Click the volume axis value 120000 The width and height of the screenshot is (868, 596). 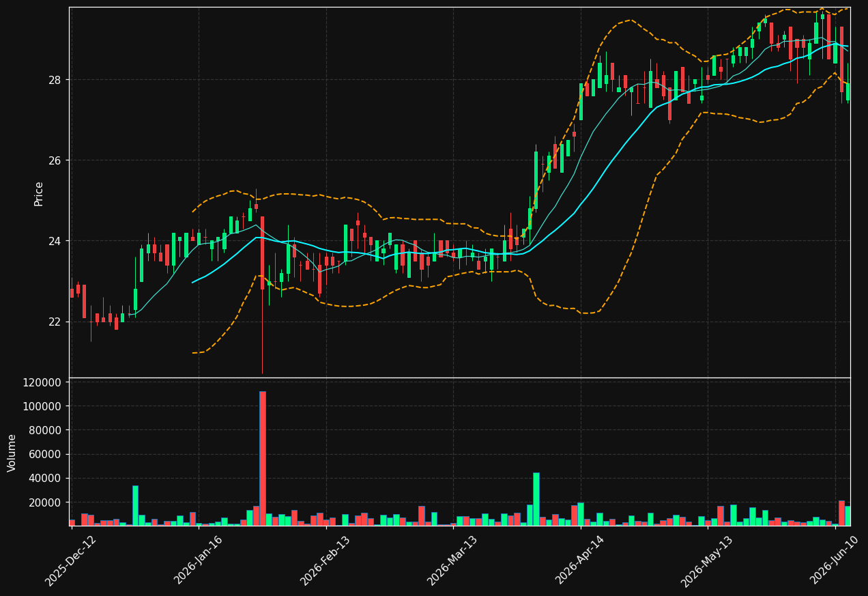(42, 382)
